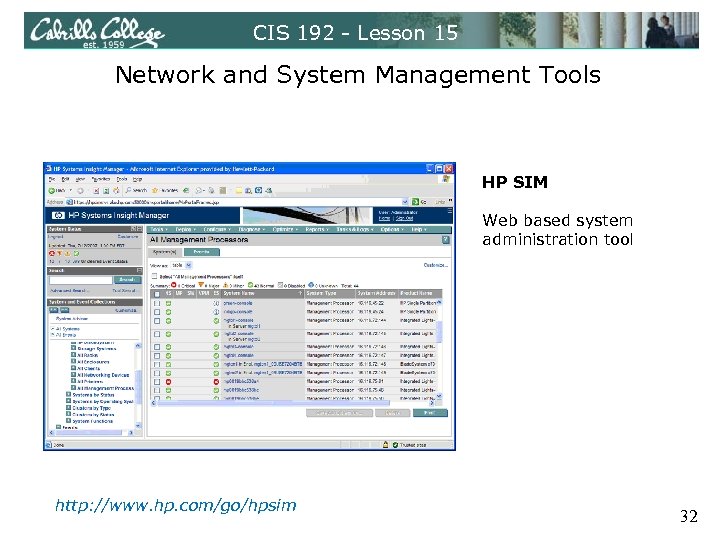Click red critical status icon in HS column
The height and width of the screenshot is (540, 720).
coord(168,382)
